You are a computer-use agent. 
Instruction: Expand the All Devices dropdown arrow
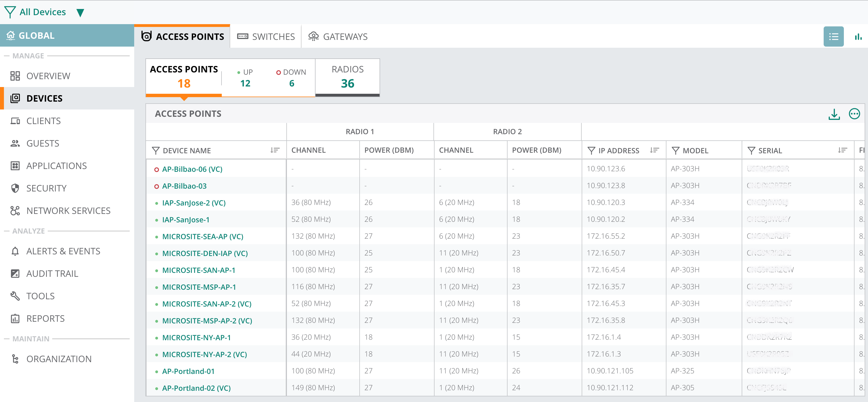80,13
